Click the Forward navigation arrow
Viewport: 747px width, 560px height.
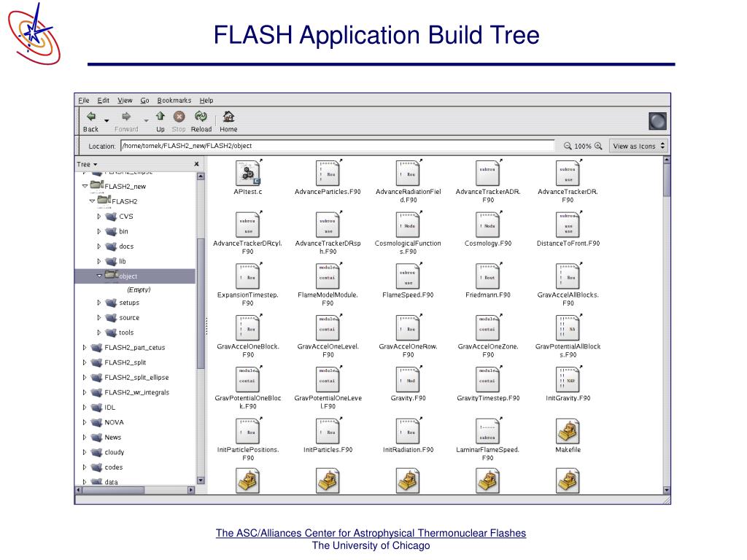(x=126, y=117)
